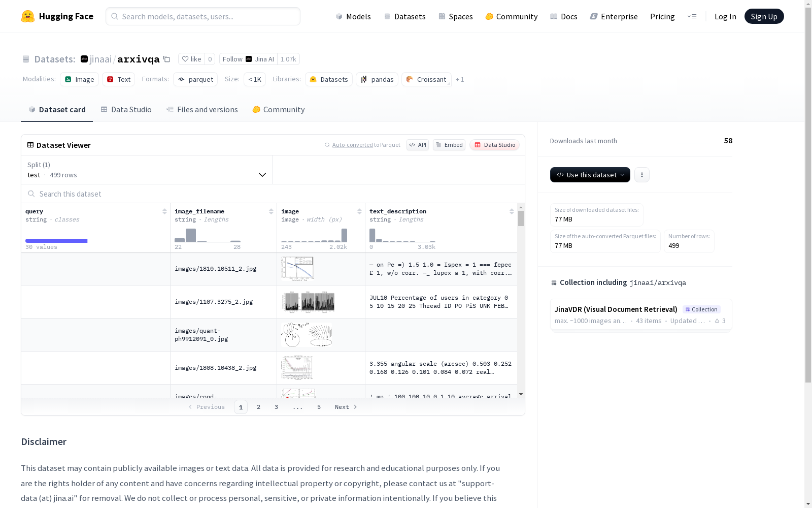Open thumbnail for images/1808.10438_2.jpg row
Viewport: 812px width, 508px height.
pyautogui.click(x=297, y=368)
